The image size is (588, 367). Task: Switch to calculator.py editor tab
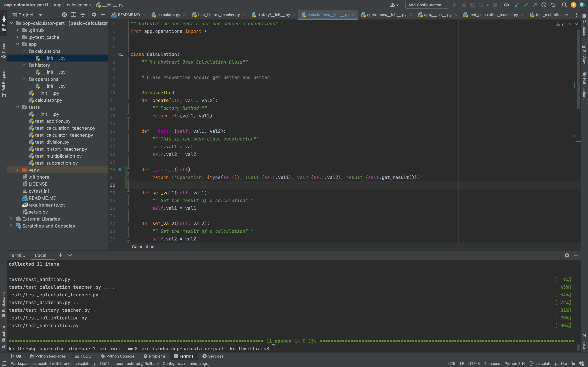click(x=169, y=15)
